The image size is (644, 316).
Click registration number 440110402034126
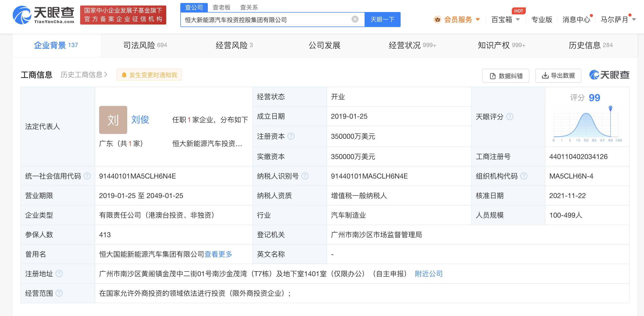click(578, 156)
